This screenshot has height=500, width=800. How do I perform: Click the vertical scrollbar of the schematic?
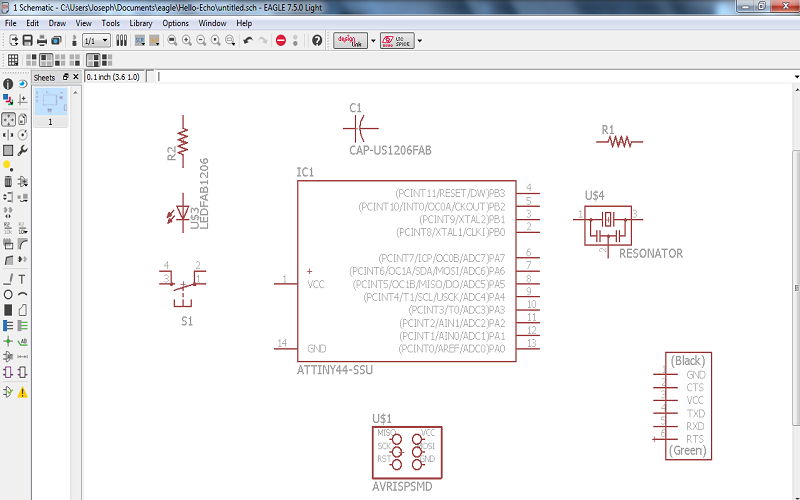pyautogui.click(x=796, y=288)
